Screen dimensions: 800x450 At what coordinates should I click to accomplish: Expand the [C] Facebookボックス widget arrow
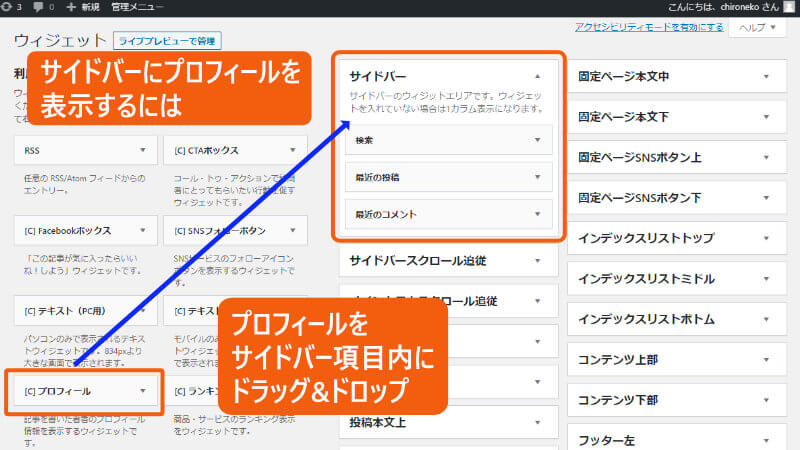pos(143,230)
